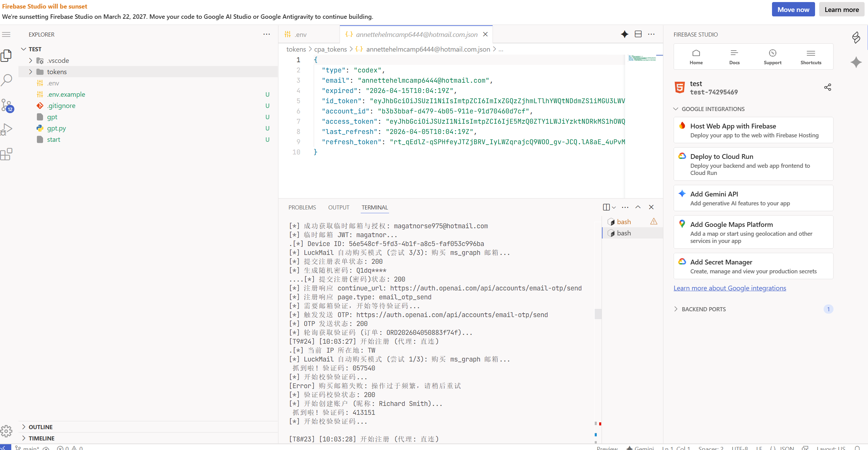Open gpt.py in the explorer
Viewport: 868px width, 450px height.
(x=56, y=128)
